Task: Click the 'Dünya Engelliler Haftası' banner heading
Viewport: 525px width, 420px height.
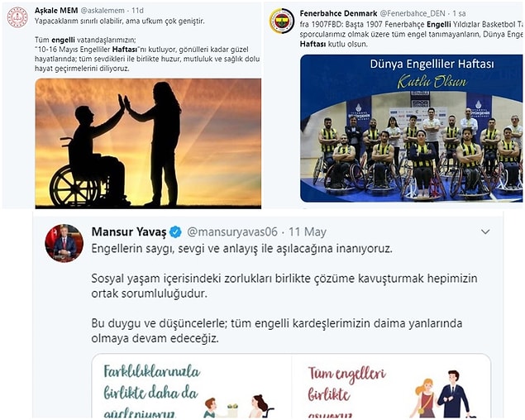Action: click(x=432, y=64)
